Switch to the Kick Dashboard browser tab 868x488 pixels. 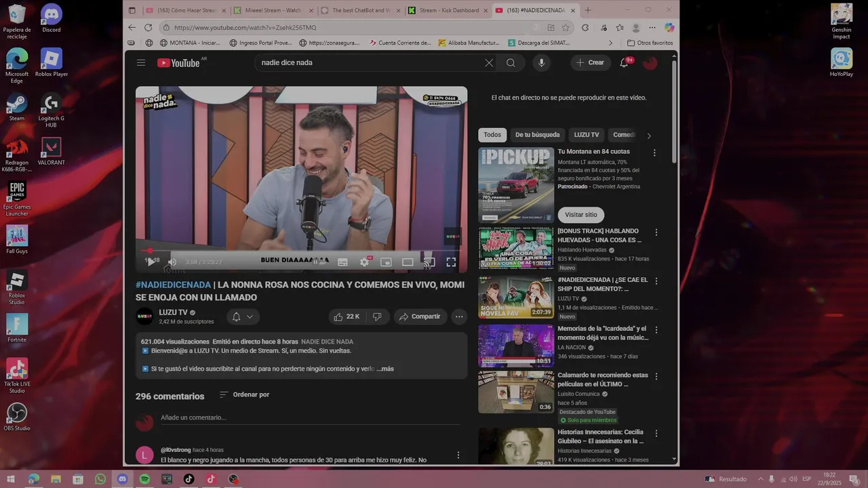[448, 10]
